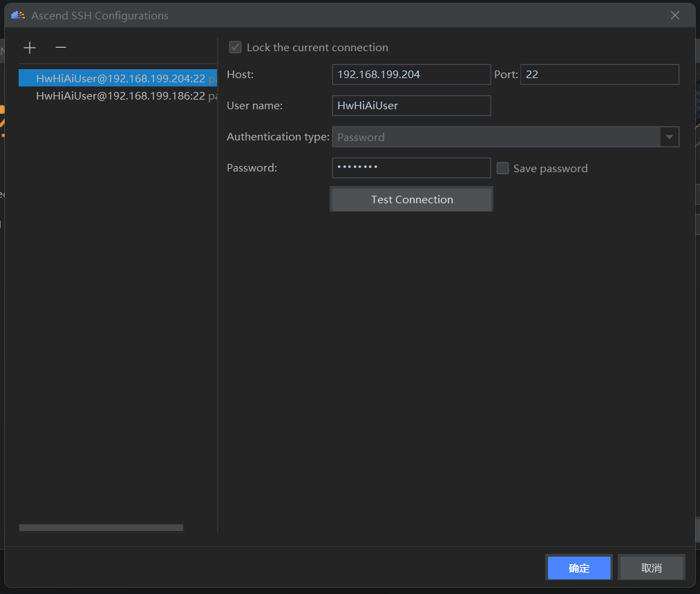Focus the Host input field
Screen dimensions: 700x594
[411, 75]
